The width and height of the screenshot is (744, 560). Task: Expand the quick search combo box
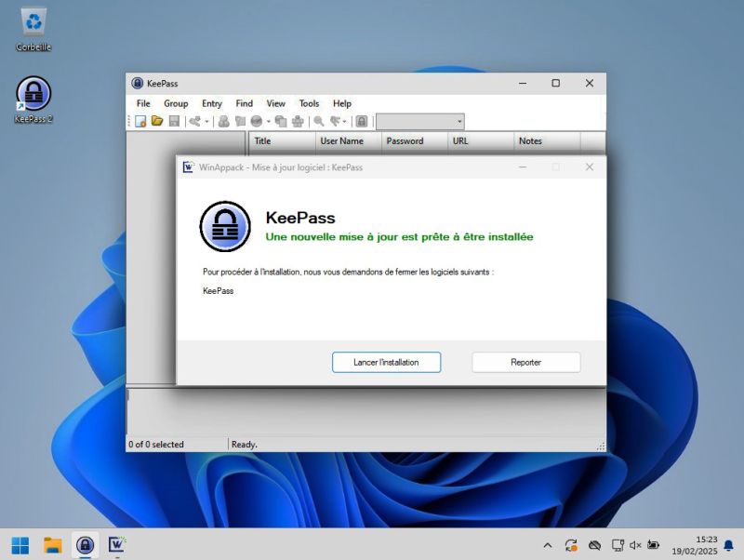coord(459,121)
